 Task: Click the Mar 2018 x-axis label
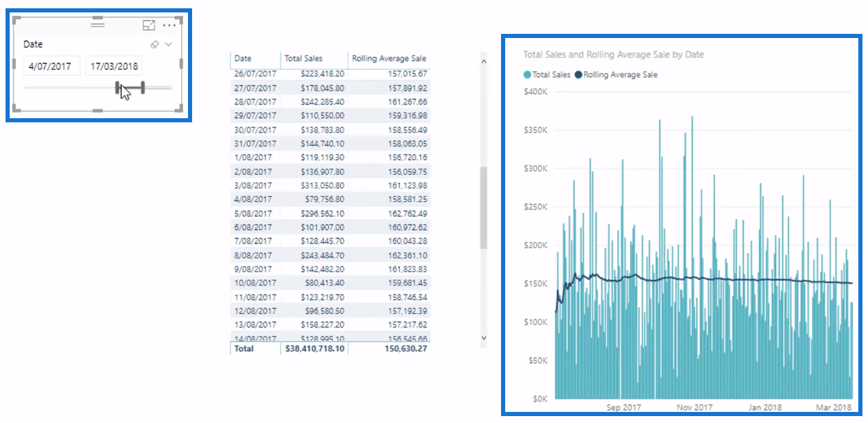833,408
